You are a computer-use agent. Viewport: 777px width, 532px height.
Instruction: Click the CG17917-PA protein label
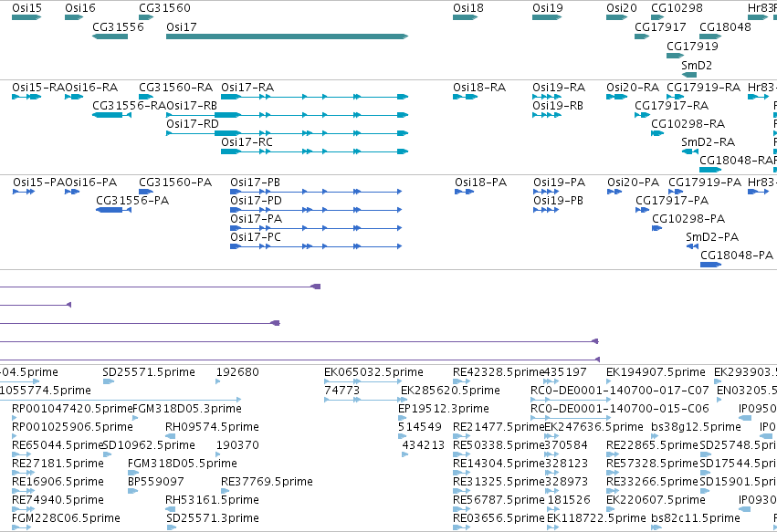672,201
